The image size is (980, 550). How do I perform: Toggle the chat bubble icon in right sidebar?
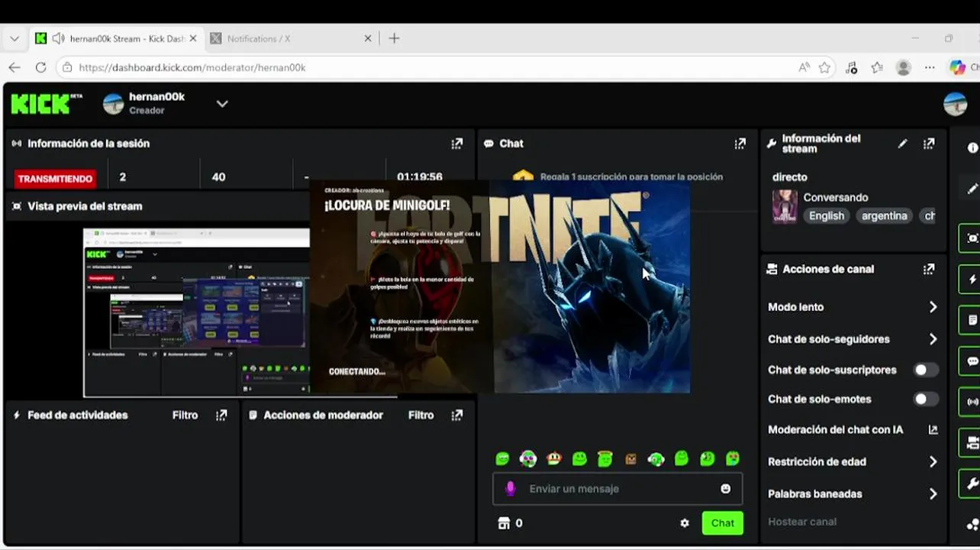[x=972, y=361]
